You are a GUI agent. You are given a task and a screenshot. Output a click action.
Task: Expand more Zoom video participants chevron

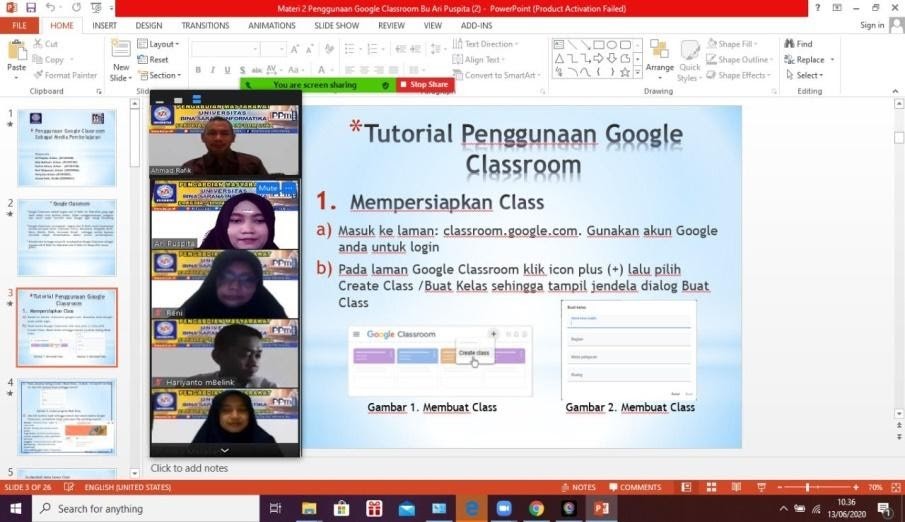click(225, 450)
